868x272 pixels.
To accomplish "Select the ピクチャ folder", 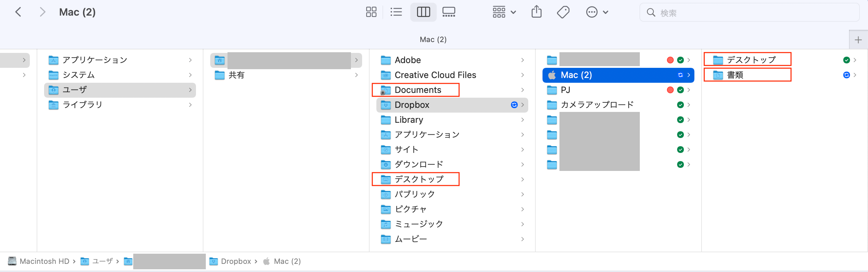I will [x=452, y=209].
